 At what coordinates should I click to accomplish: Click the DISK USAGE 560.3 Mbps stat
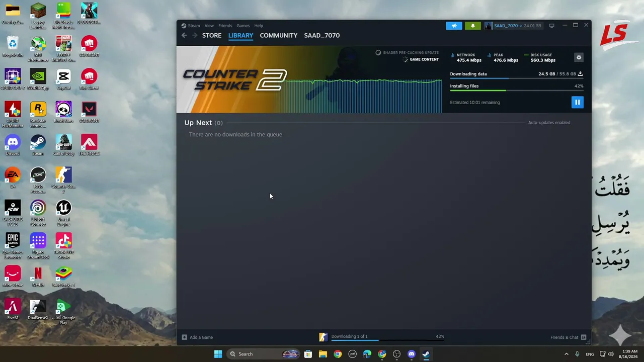(540, 58)
